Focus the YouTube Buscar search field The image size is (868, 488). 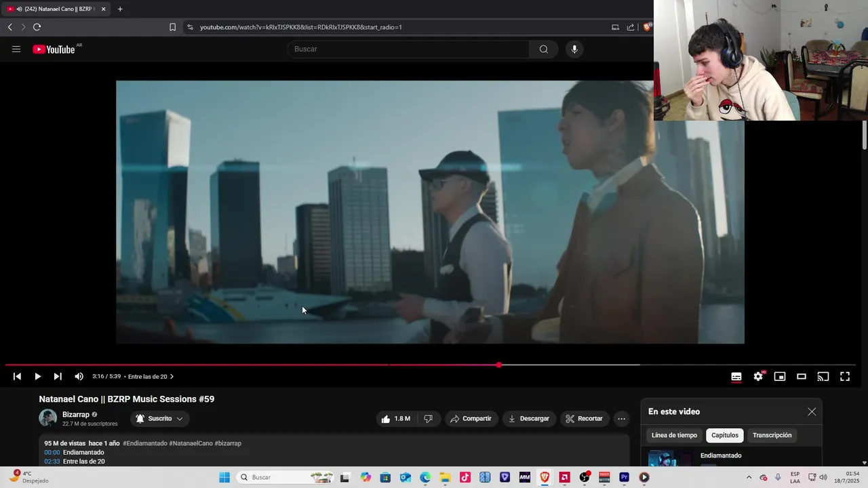point(409,49)
